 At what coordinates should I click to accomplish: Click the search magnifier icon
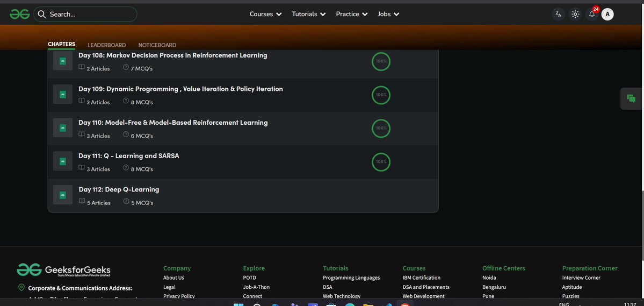(41, 14)
